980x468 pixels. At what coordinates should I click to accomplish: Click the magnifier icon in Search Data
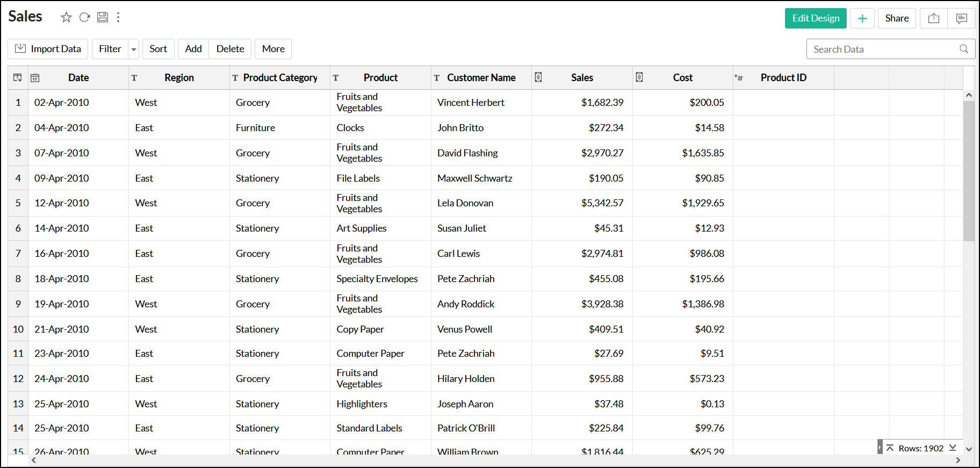[x=964, y=49]
